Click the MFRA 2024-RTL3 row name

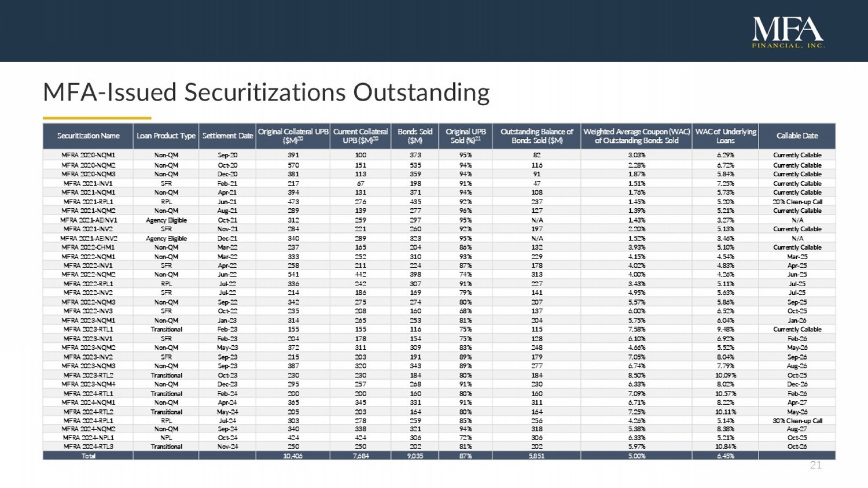tap(89, 446)
